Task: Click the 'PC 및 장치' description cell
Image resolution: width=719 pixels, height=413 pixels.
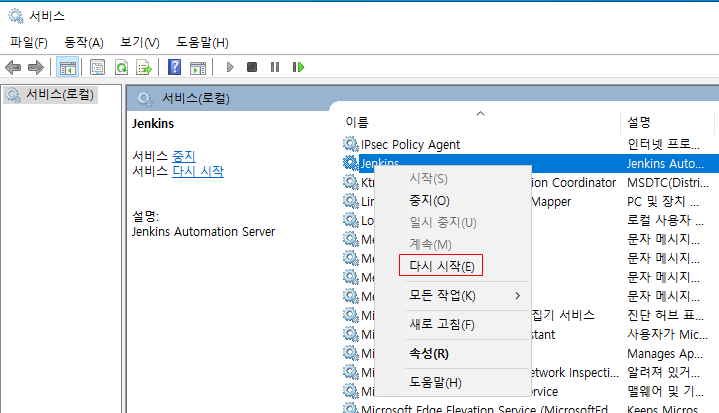Action: point(663,202)
